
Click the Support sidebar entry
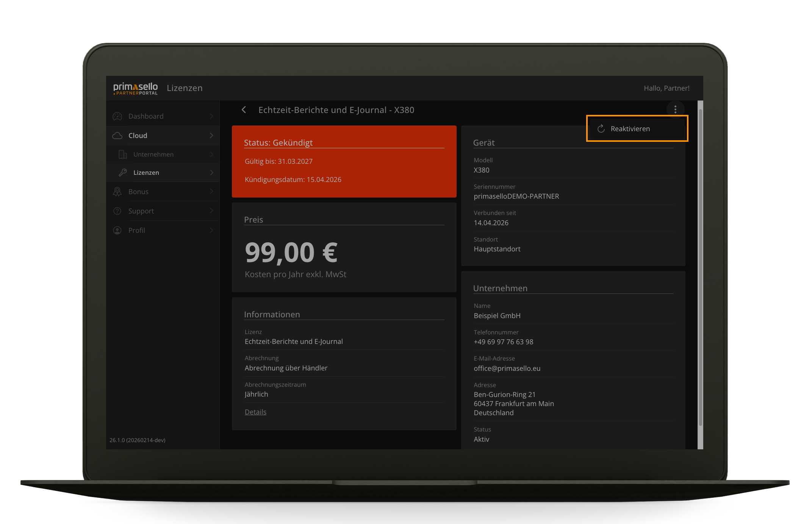[x=141, y=211]
